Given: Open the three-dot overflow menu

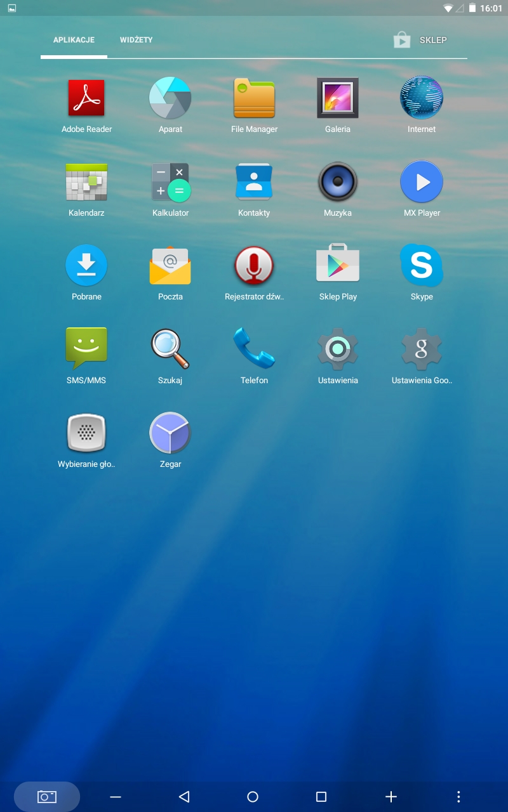Looking at the screenshot, I should pyautogui.click(x=458, y=797).
